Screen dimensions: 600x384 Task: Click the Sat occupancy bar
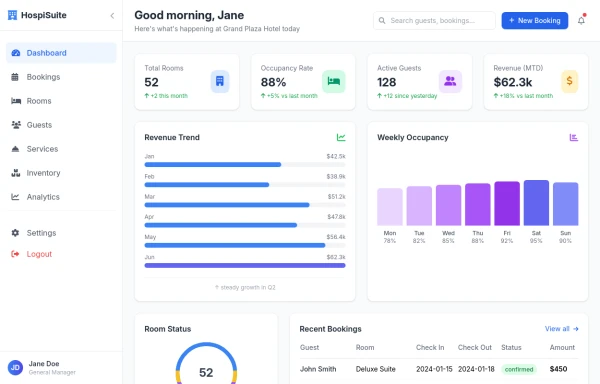pos(536,203)
